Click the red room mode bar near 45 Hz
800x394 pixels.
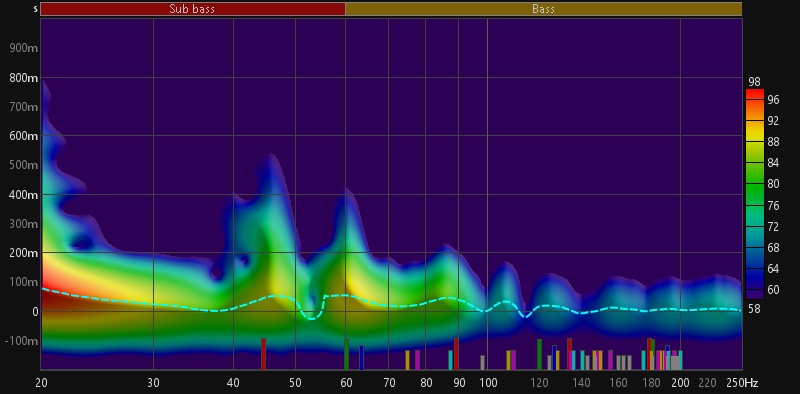click(263, 354)
